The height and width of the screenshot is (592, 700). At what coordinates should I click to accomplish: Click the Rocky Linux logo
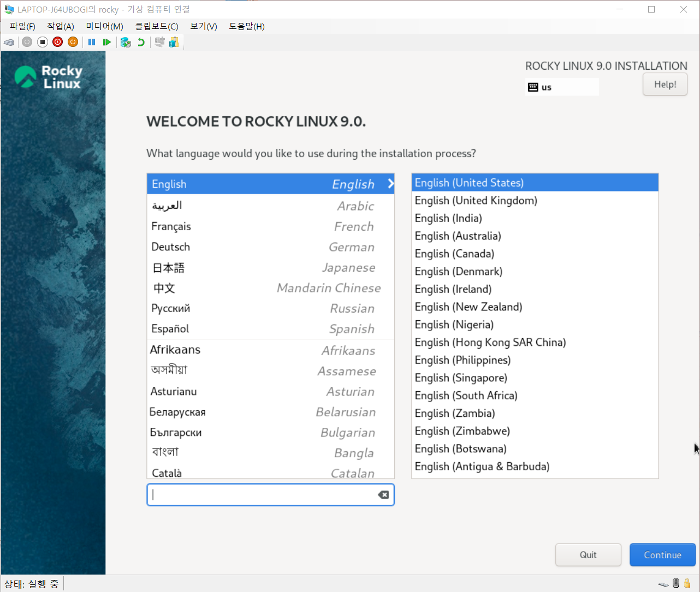tap(48, 77)
